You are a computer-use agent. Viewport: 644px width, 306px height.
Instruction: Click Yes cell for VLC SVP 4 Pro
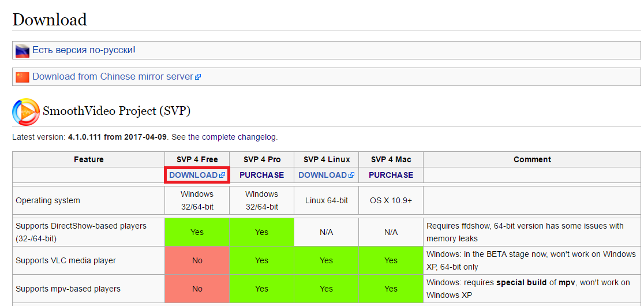click(x=261, y=260)
